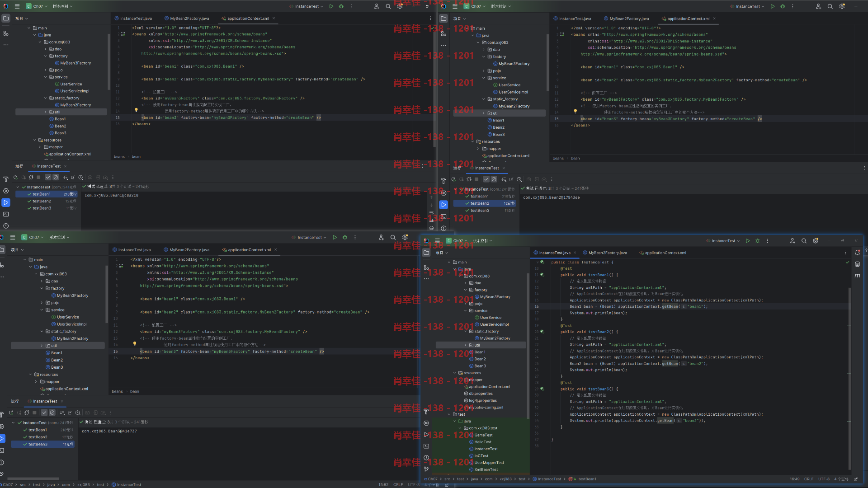Collapse the factory package in top-right tree
868x488 pixels.
click(x=484, y=57)
